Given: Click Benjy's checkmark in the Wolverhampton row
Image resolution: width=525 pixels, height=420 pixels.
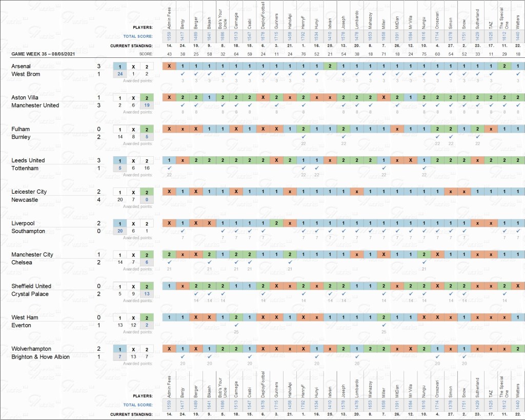Looking at the screenshot, I should [183, 356].
